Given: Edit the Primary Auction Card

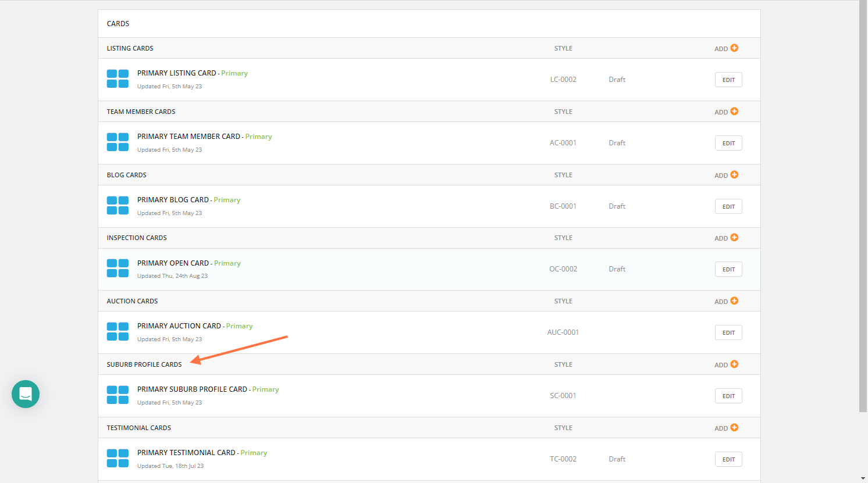Looking at the screenshot, I should click(x=728, y=332).
